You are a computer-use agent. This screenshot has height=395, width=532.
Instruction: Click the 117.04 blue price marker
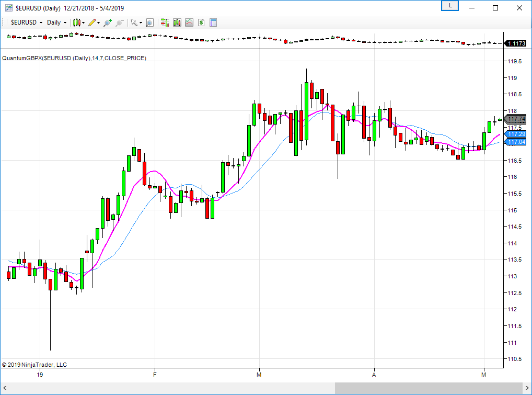point(515,142)
